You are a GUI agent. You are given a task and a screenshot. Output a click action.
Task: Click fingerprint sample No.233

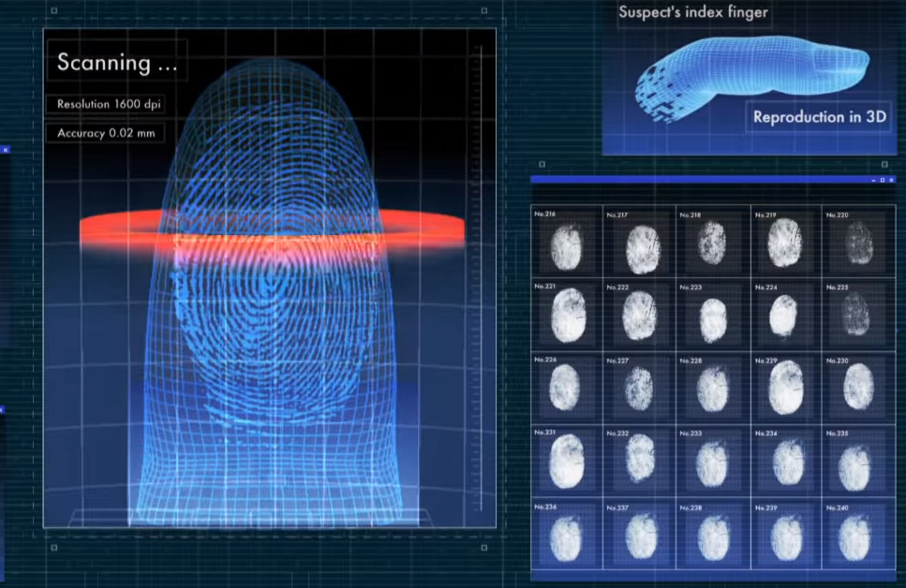tap(713, 462)
